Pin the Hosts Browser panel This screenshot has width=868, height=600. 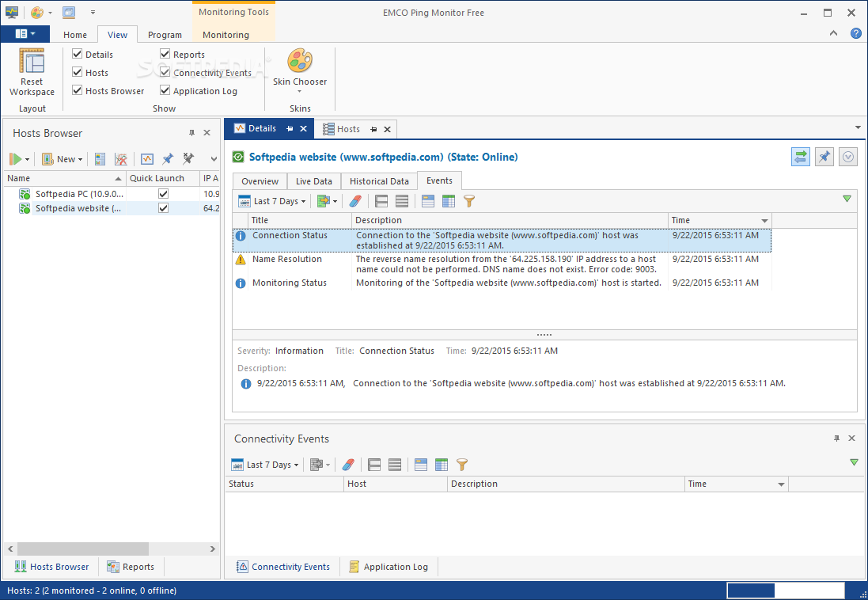pos(191,133)
